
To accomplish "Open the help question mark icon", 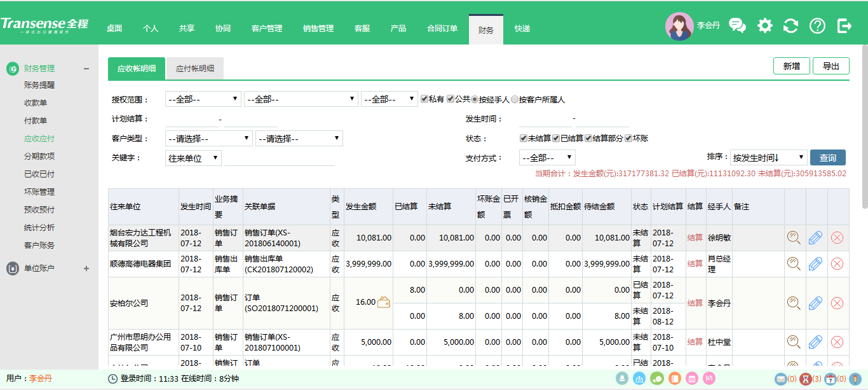I will (817, 25).
